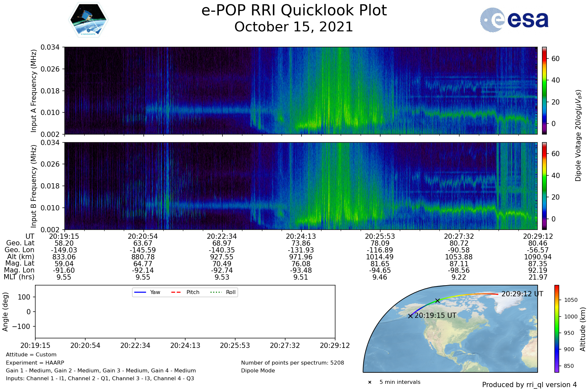This screenshot has height=392, width=588.
Task: Click the Input A dipole voltage colorbar
Action: pos(544,90)
